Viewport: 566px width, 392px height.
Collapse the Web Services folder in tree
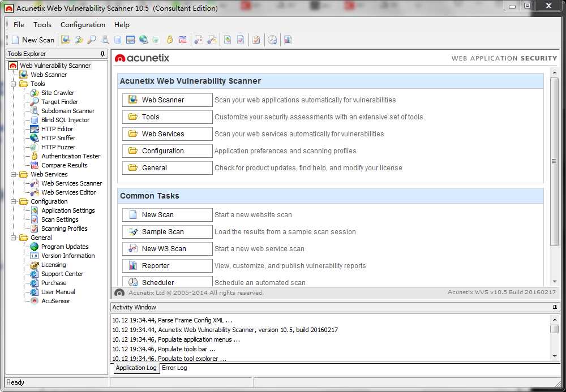(x=14, y=174)
